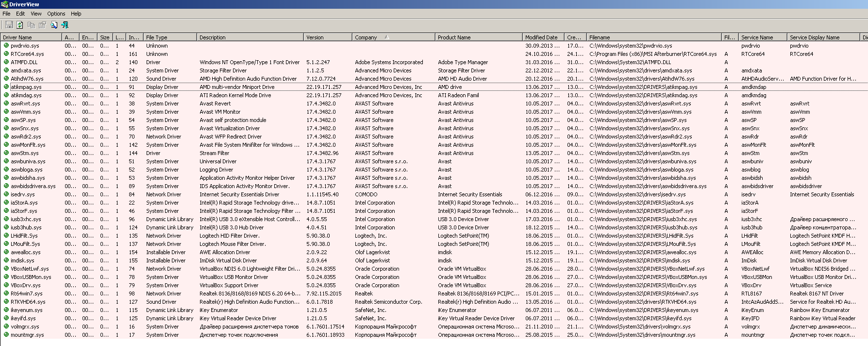
Task: Click the Copy Selected Items toolbar icon
Action: tap(31, 25)
